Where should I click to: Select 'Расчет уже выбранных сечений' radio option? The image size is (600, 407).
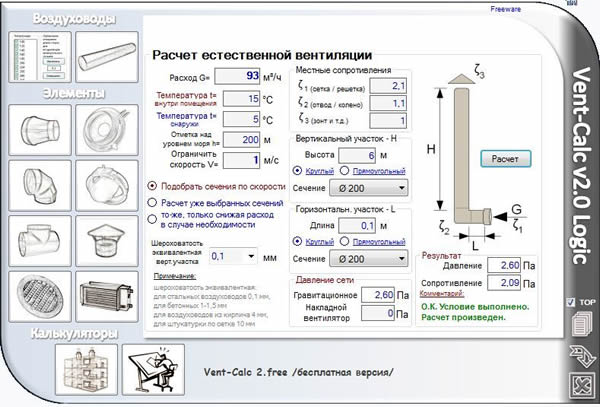click(x=152, y=203)
